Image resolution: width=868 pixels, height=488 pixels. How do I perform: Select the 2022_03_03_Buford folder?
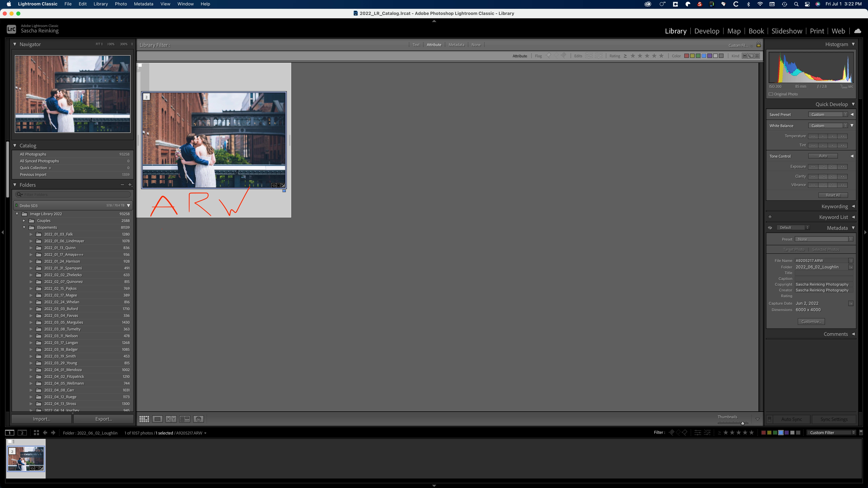click(x=61, y=309)
